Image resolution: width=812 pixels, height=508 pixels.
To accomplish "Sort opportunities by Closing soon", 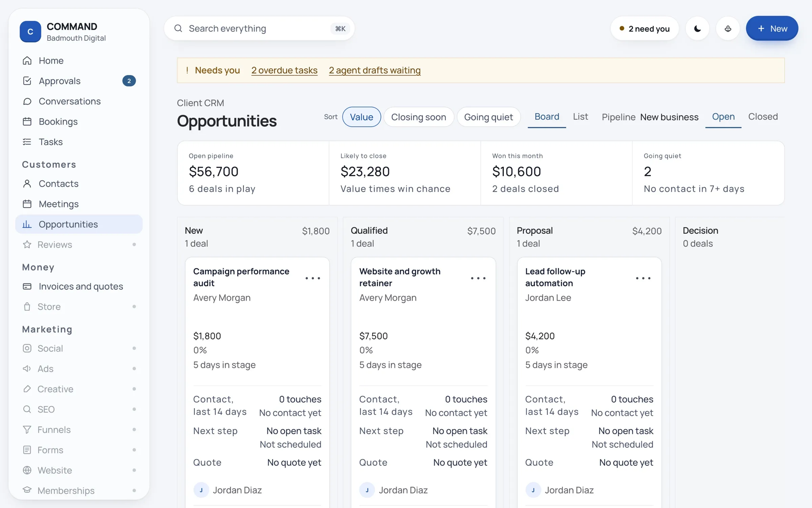I will pos(419,117).
